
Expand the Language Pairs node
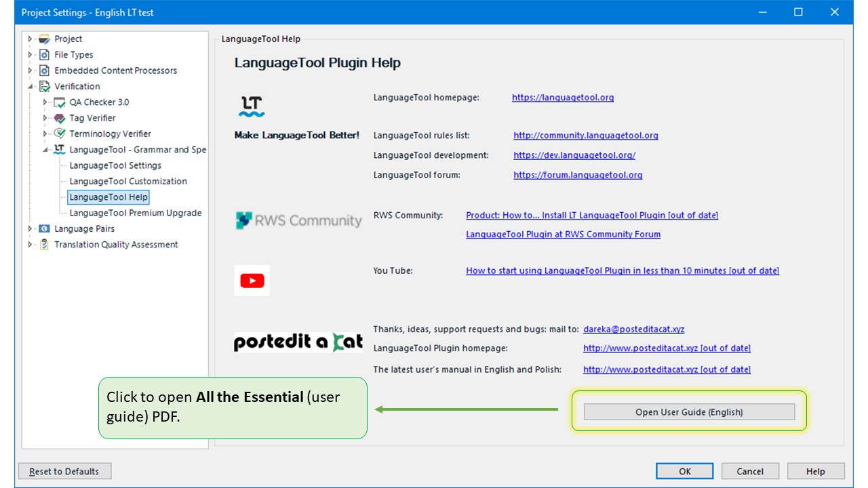pyautogui.click(x=31, y=229)
